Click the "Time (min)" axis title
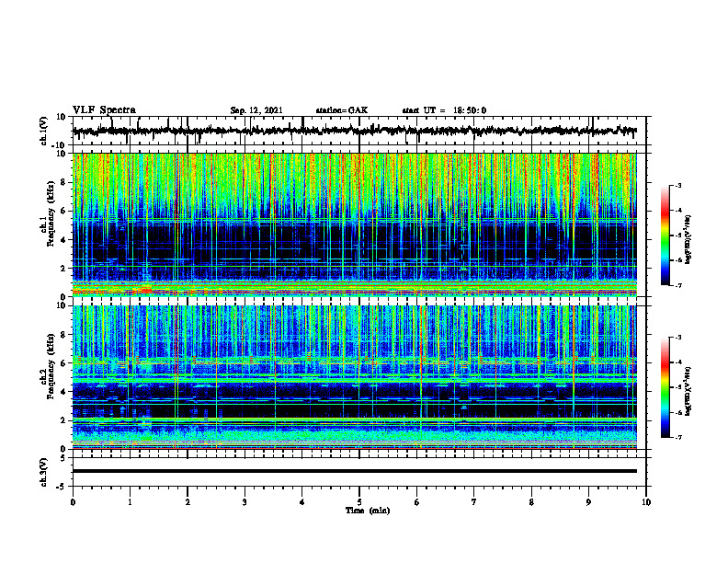728x563 pixels. [x=368, y=511]
